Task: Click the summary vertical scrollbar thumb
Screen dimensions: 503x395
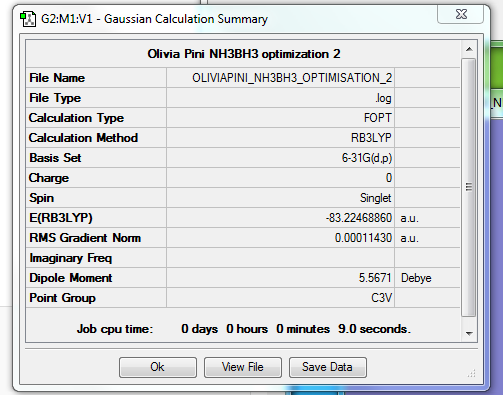Action: (x=469, y=187)
